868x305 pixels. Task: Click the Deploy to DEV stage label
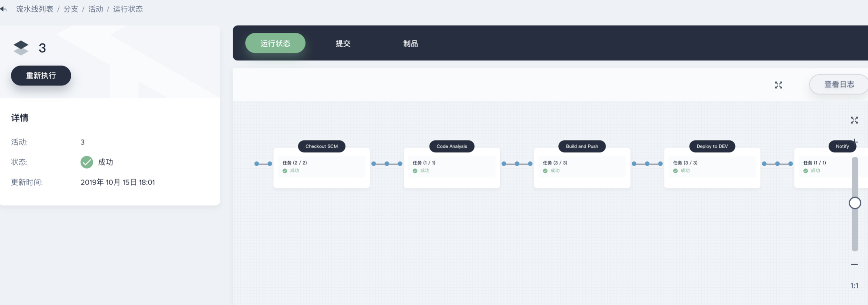[x=712, y=146]
